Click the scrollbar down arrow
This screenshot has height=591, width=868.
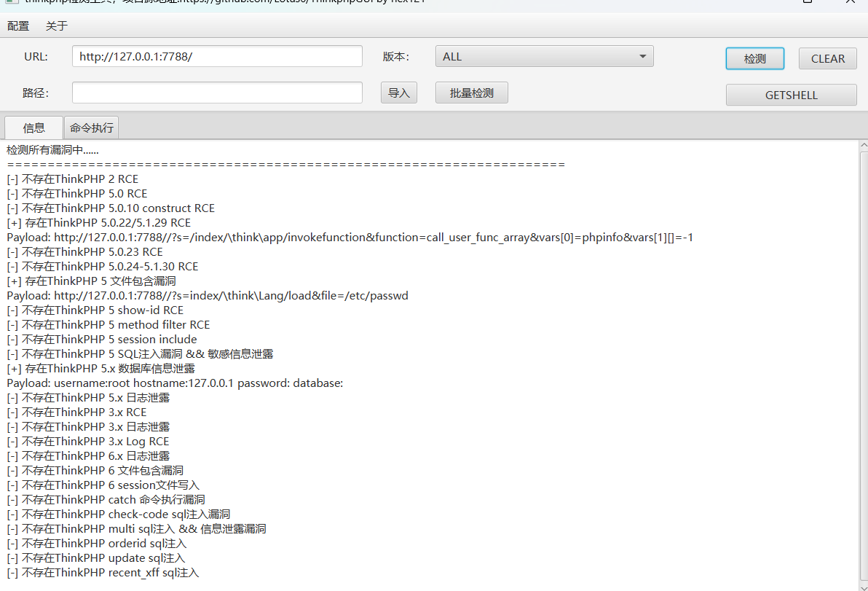tap(863, 586)
